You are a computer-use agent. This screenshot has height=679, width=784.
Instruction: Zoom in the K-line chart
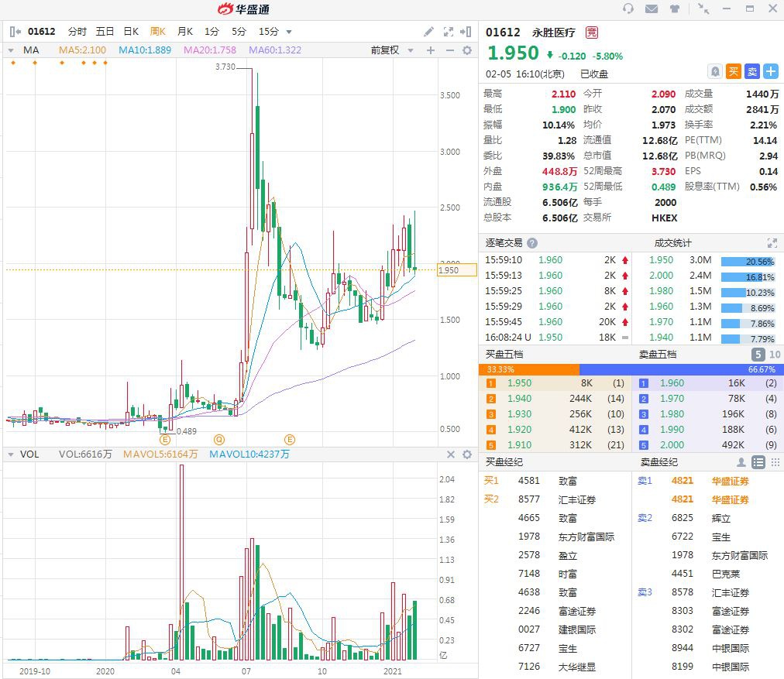[x=431, y=50]
